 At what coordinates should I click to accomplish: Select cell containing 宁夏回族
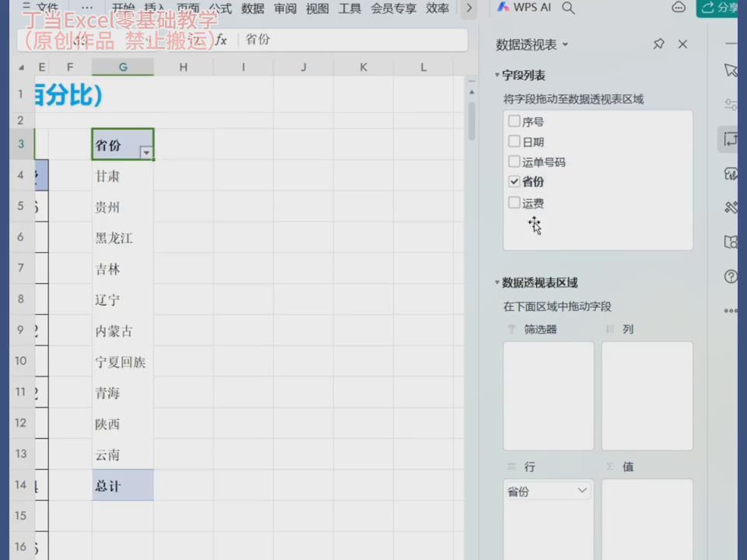click(x=123, y=362)
